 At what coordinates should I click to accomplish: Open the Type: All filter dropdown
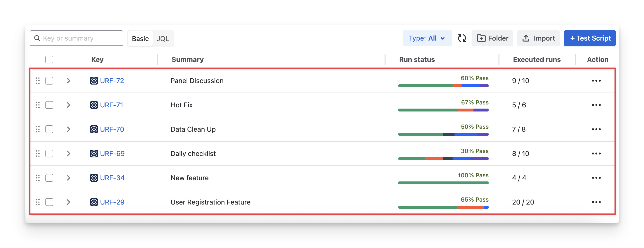427,38
